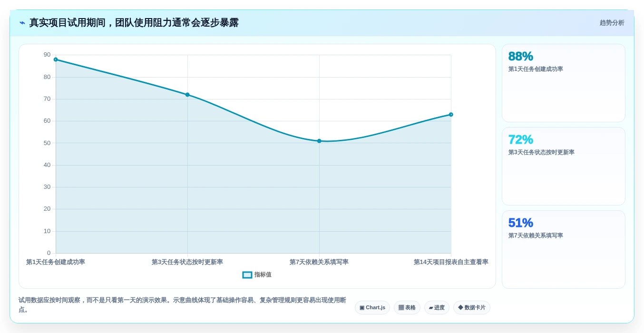
Task: Select the lowest data point at 51
Action: point(319,141)
